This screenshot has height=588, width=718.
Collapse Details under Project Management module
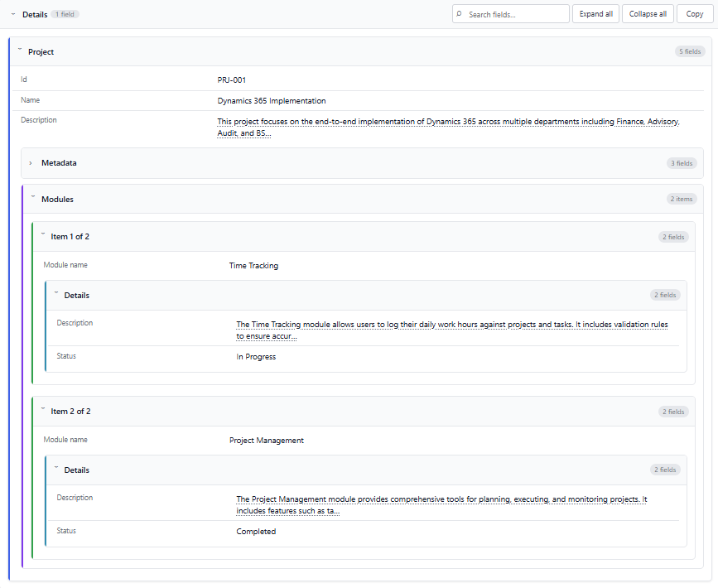[x=56, y=468]
